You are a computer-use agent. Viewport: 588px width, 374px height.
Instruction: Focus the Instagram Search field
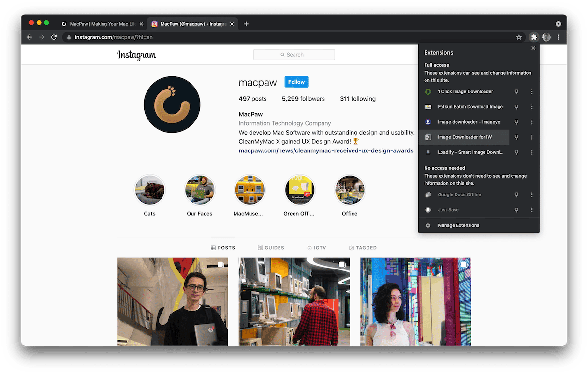pos(294,55)
